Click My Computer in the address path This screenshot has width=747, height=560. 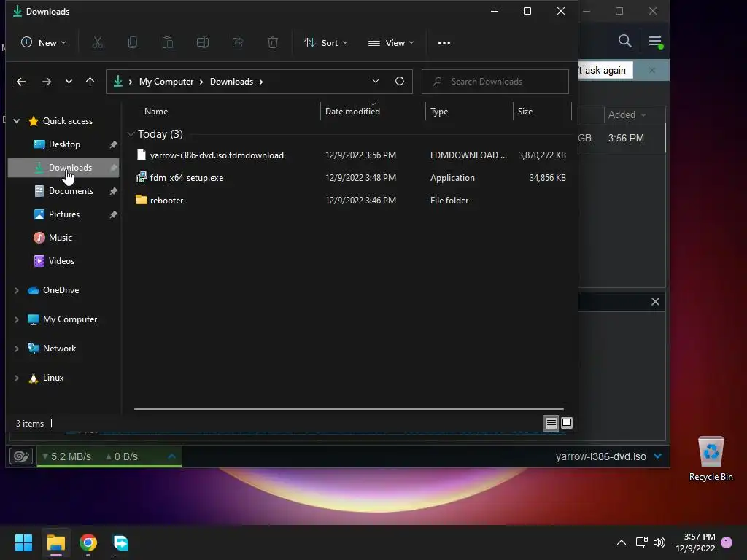click(x=166, y=82)
